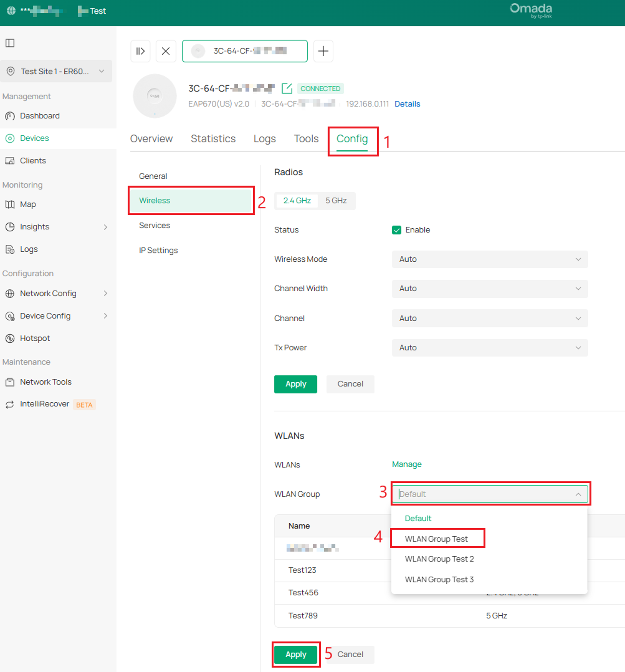Viewport: 625px width, 672px height.
Task: Click the Insights pie chart icon
Action: [10, 227]
